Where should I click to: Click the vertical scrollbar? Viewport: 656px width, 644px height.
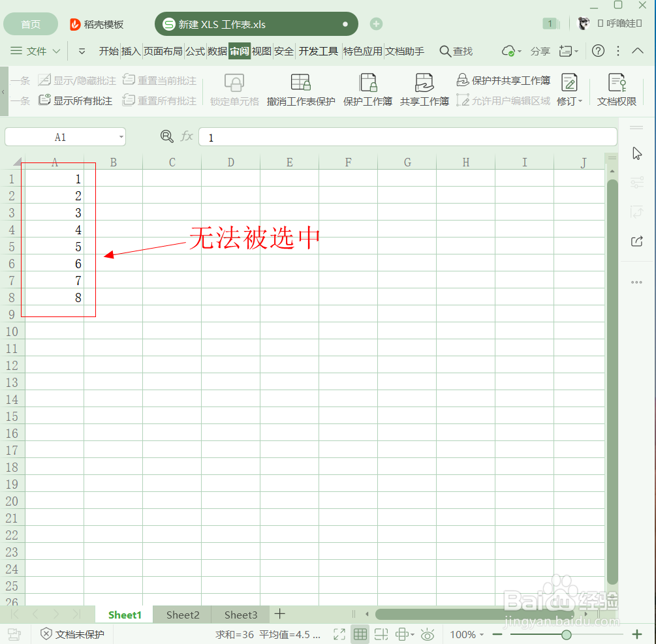(x=612, y=382)
